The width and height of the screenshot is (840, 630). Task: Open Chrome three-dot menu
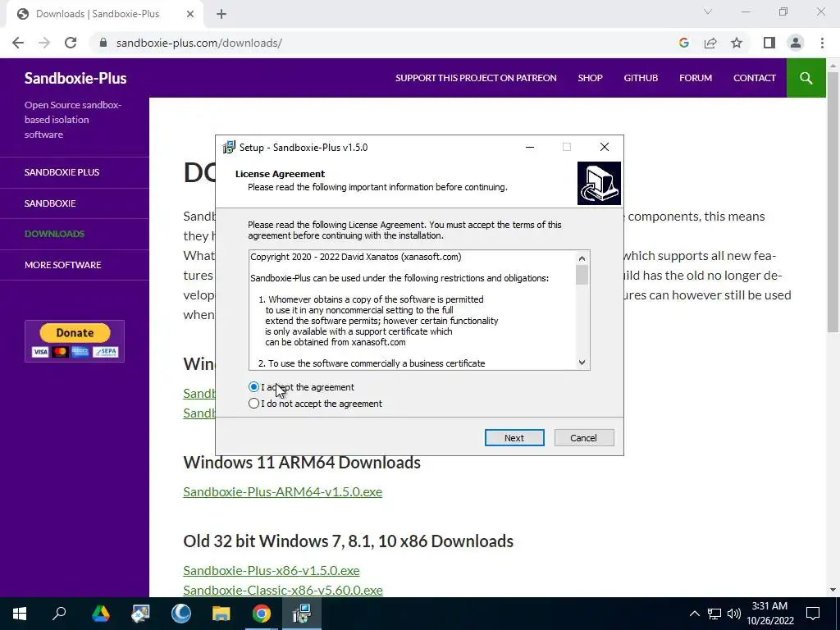point(822,43)
